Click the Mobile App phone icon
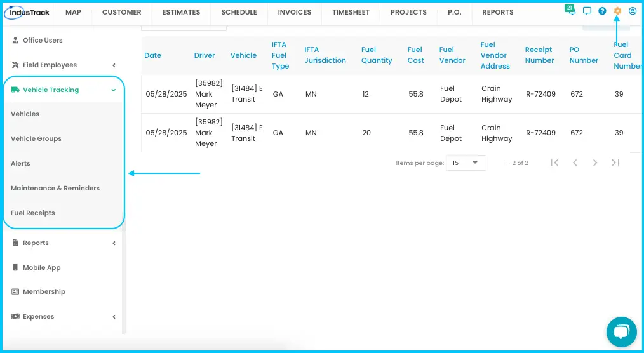The width and height of the screenshot is (644, 353). (x=15, y=267)
